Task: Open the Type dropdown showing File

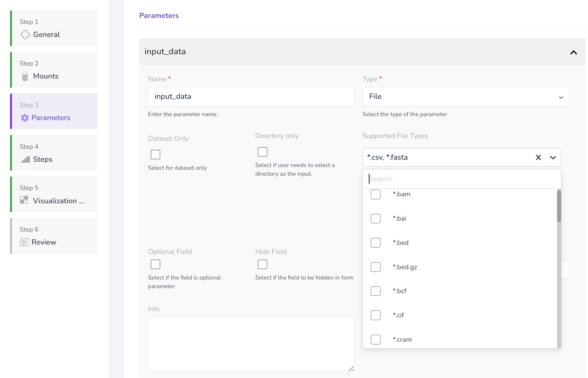Action: [x=465, y=96]
